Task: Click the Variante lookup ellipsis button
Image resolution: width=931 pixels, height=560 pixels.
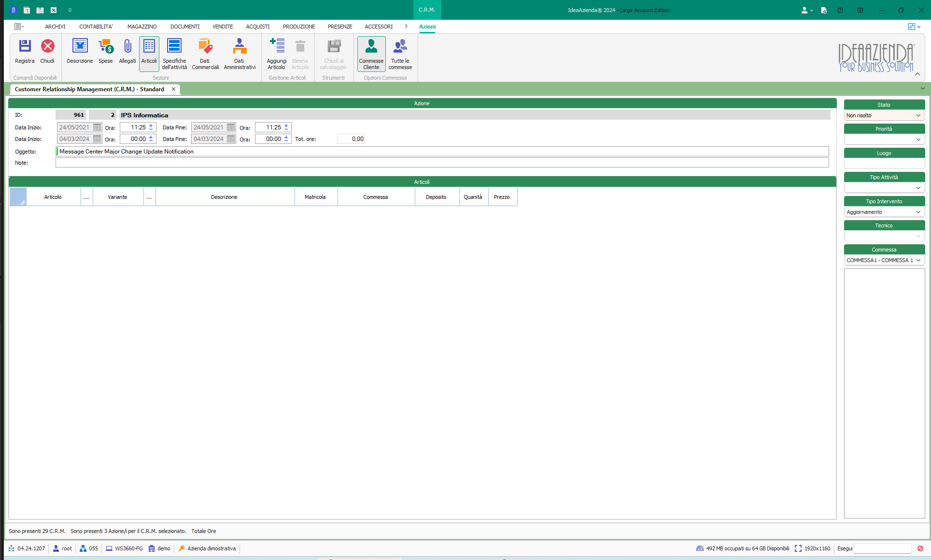Action: pyautogui.click(x=149, y=197)
